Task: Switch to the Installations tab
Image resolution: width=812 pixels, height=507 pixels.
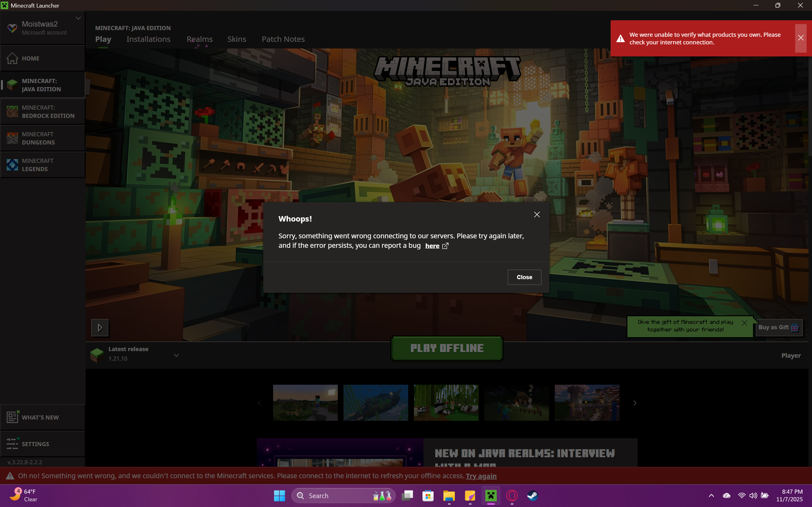Action: pyautogui.click(x=148, y=39)
